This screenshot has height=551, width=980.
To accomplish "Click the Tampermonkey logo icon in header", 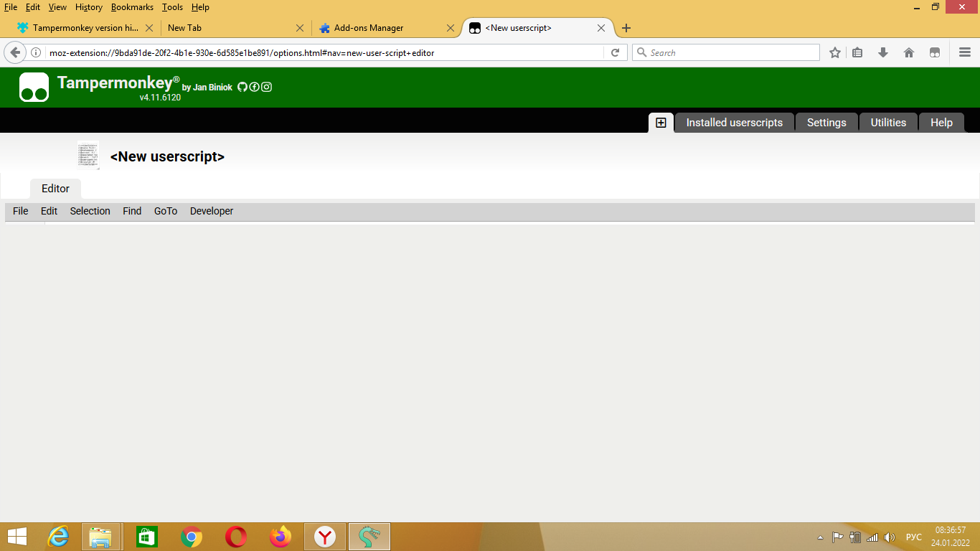I will [x=34, y=87].
